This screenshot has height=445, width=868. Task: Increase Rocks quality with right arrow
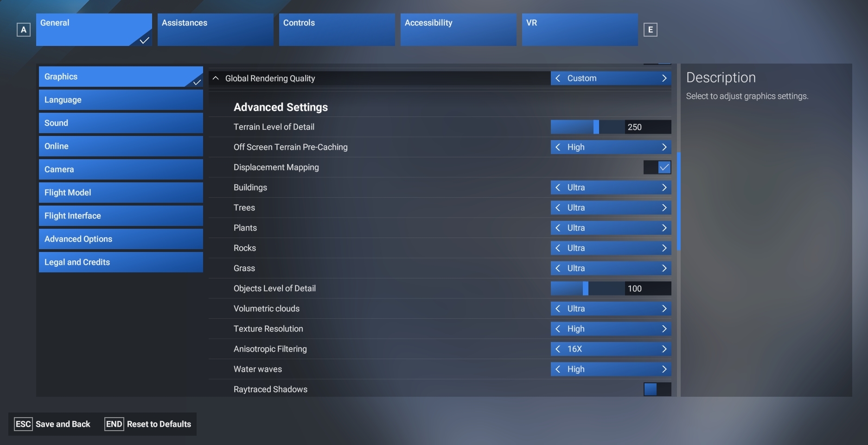click(664, 248)
